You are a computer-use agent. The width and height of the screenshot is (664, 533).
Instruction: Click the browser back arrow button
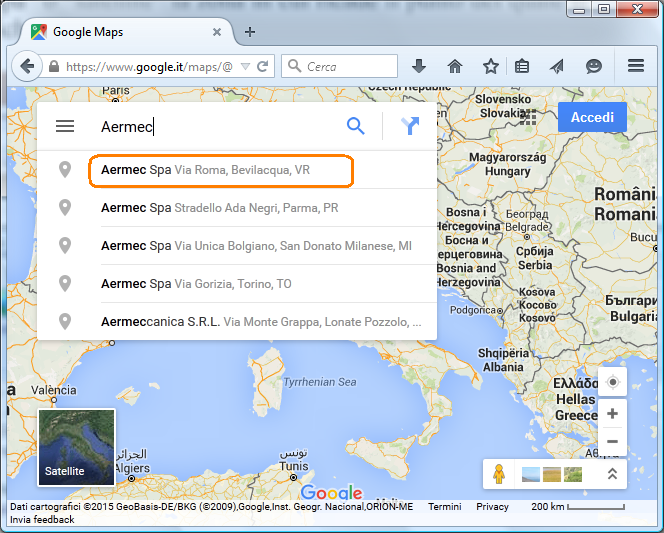(27, 66)
